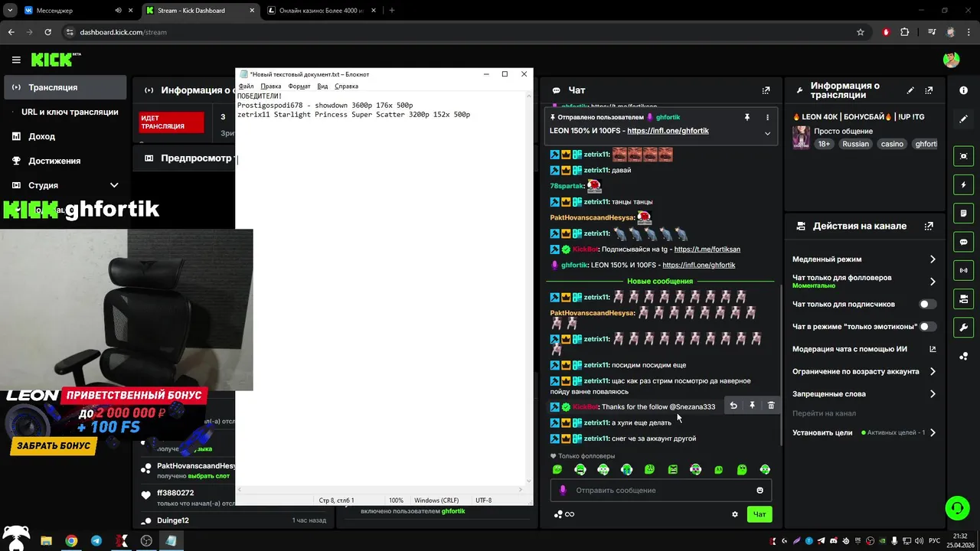Click the channel points infinity icon
The image size is (980, 551).
click(x=564, y=514)
